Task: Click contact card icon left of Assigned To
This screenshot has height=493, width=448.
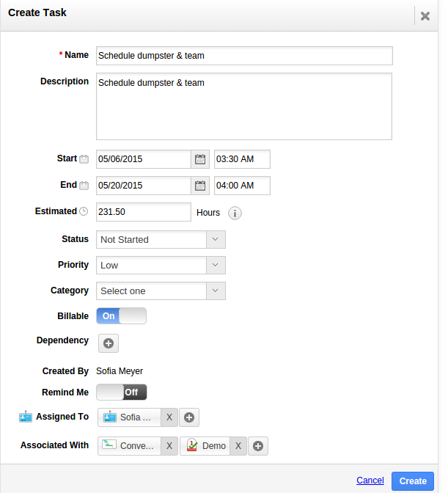Action: pyautogui.click(x=26, y=417)
